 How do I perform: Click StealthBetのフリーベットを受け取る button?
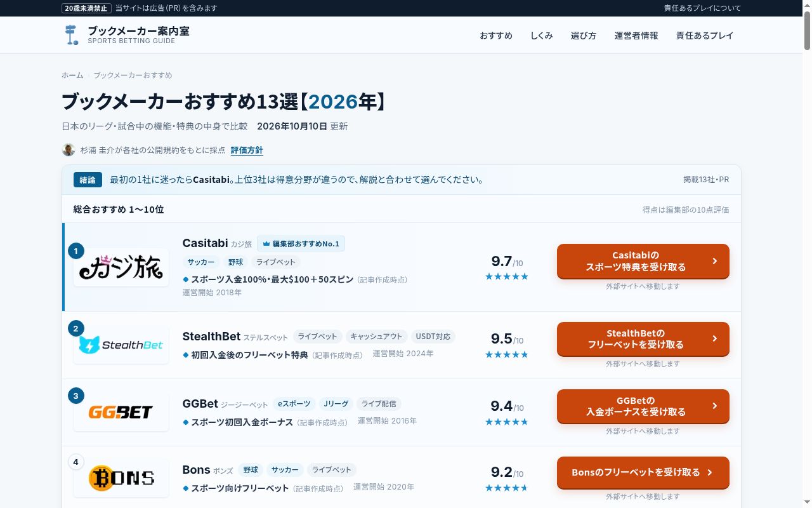[643, 338]
